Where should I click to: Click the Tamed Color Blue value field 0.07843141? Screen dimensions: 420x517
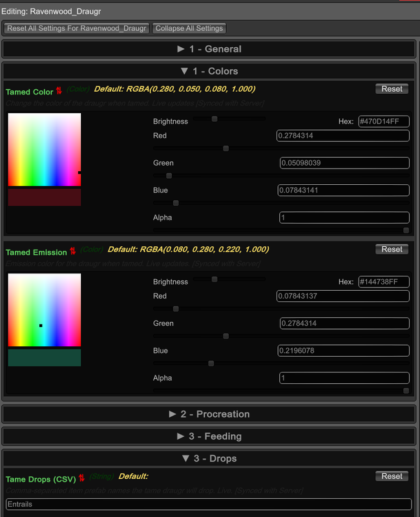(344, 190)
